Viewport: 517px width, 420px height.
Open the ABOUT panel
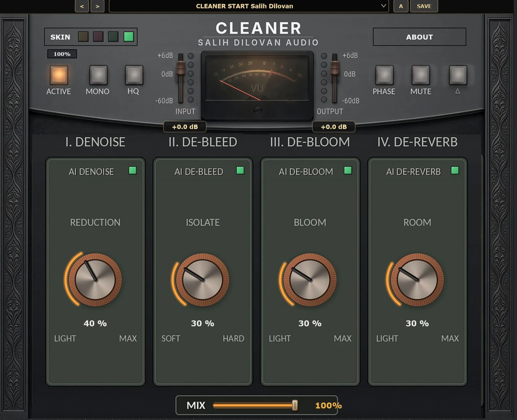pyautogui.click(x=419, y=37)
